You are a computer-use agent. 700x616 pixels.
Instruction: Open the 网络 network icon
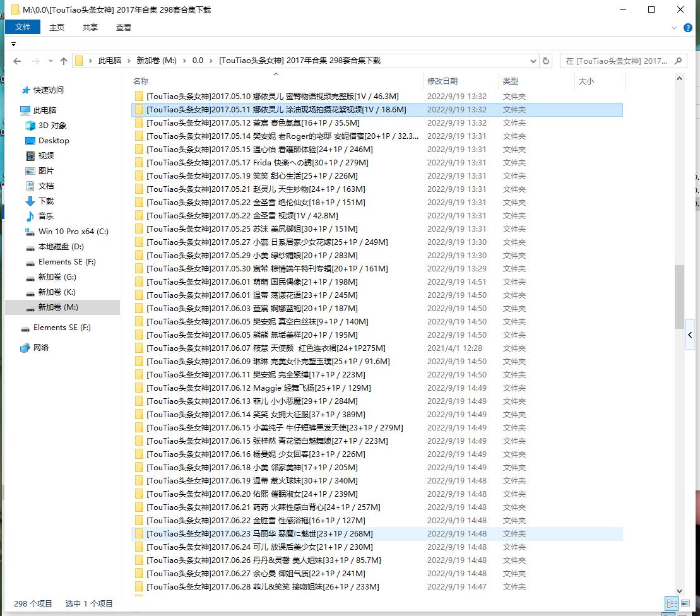pyautogui.click(x=25, y=348)
